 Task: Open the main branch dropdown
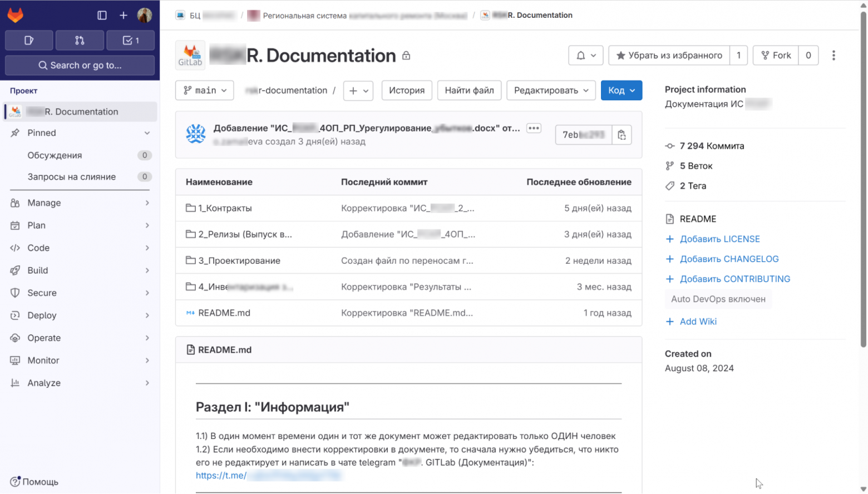[x=204, y=90]
